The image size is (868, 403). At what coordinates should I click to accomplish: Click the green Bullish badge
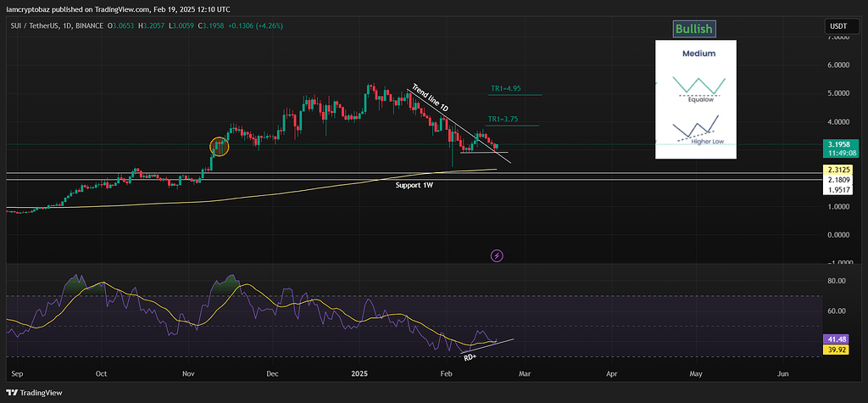(x=693, y=29)
